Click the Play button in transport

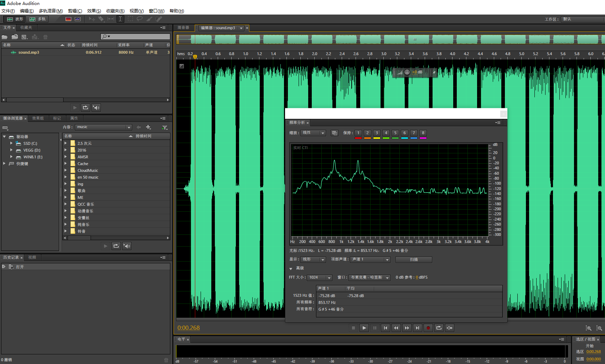click(364, 328)
